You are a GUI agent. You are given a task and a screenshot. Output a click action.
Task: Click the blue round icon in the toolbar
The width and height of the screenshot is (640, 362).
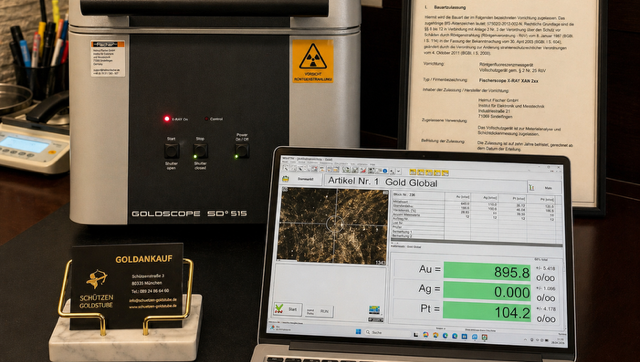coord(384,171)
